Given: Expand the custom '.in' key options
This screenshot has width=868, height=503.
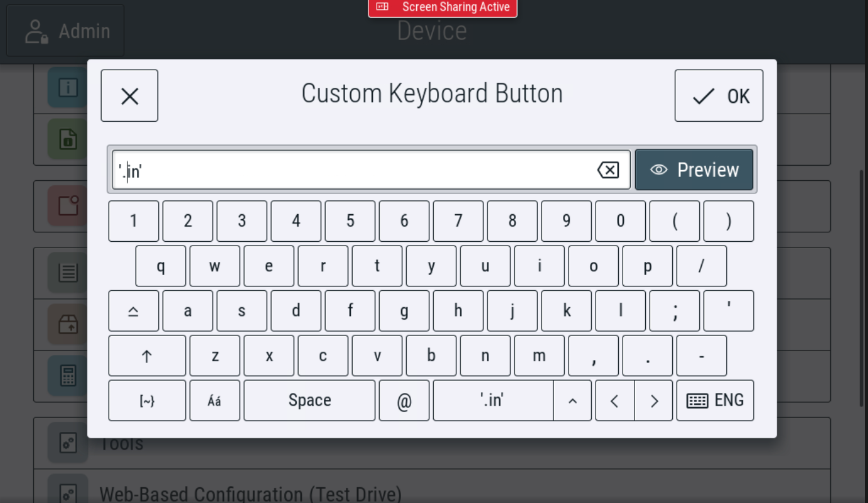Looking at the screenshot, I should (572, 400).
